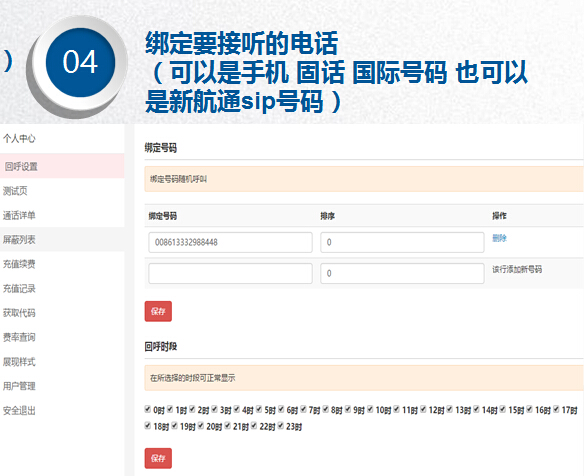
Task: Click the field containing 008613332988448
Action: click(230, 242)
